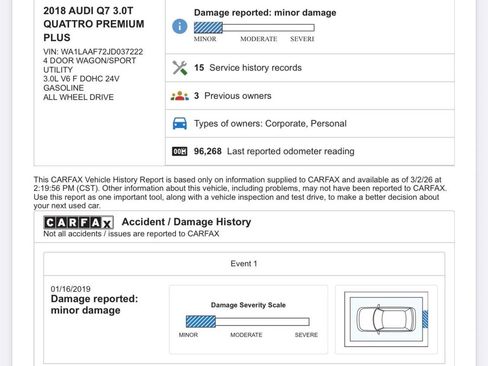Click the car damage location diagram
488x366 pixels.
click(x=386, y=319)
